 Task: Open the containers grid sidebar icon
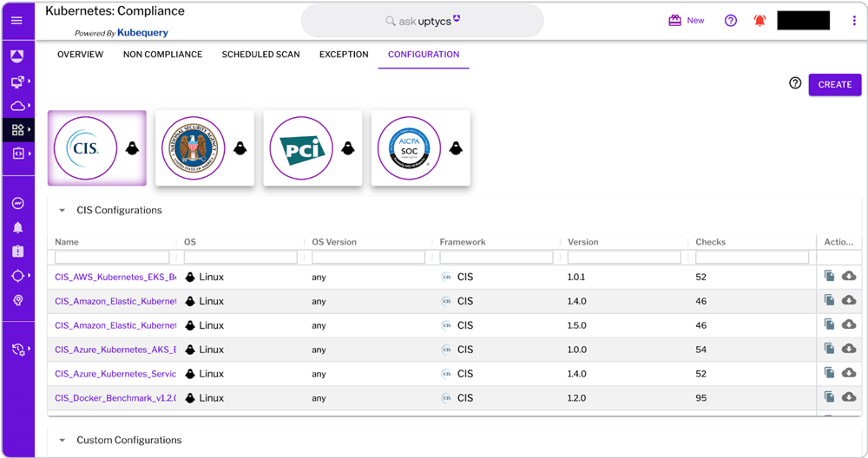(x=17, y=130)
